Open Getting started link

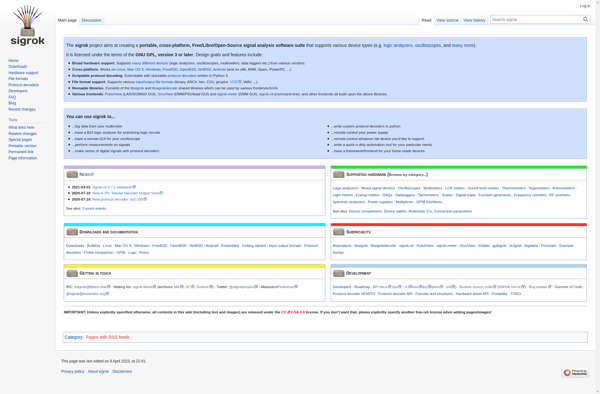pyautogui.click(x=254, y=246)
